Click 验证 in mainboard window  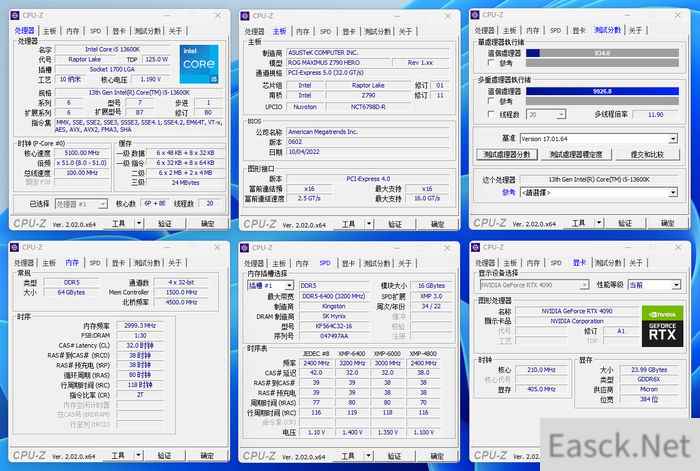click(x=395, y=224)
